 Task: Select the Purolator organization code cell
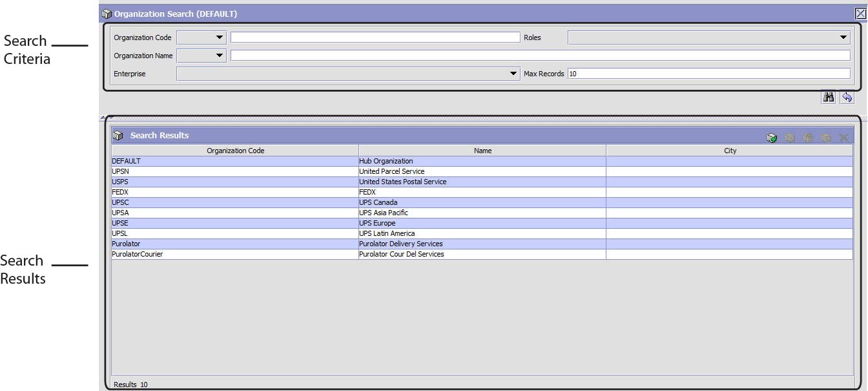(235, 244)
